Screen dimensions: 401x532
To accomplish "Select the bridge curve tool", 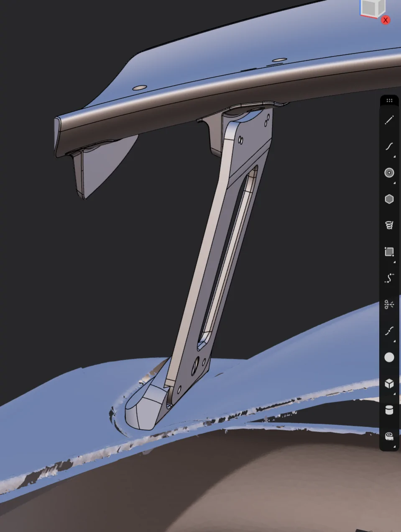I will (x=389, y=331).
